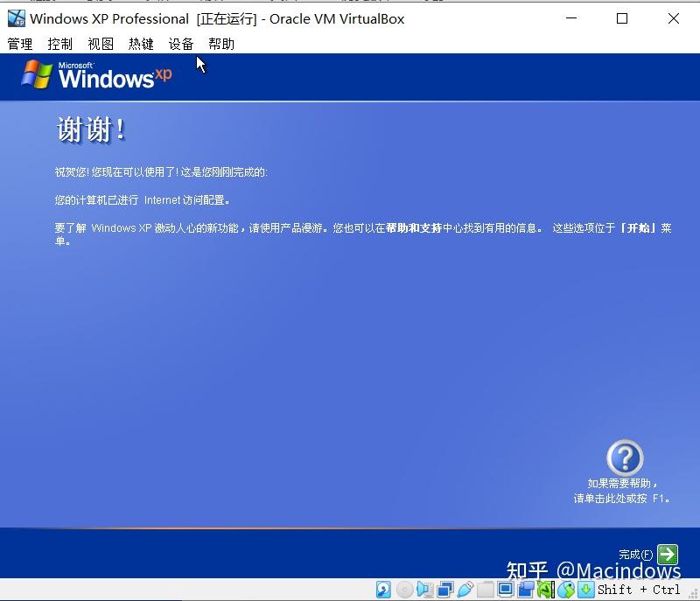Click the network adapter status icon
The height and width of the screenshot is (601, 700).
click(443, 590)
